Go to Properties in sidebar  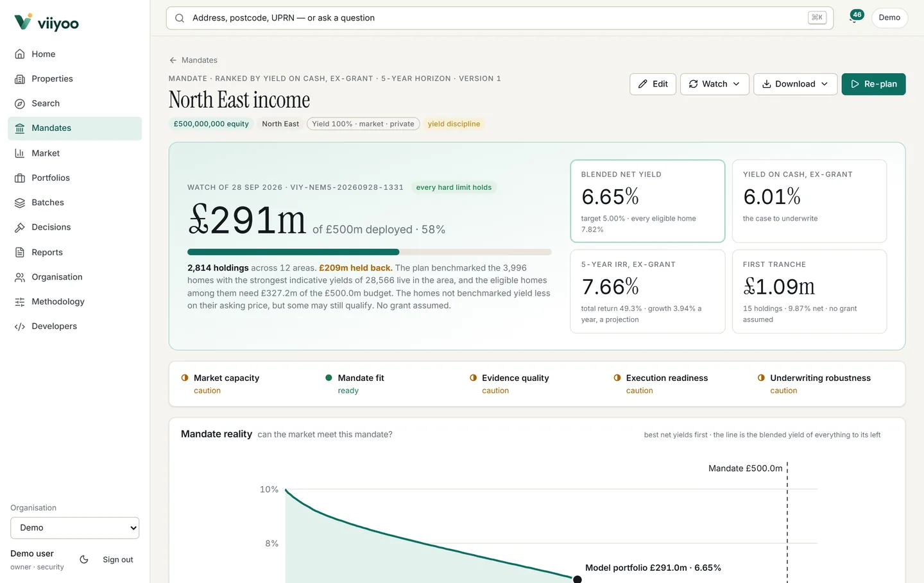[x=75, y=79]
